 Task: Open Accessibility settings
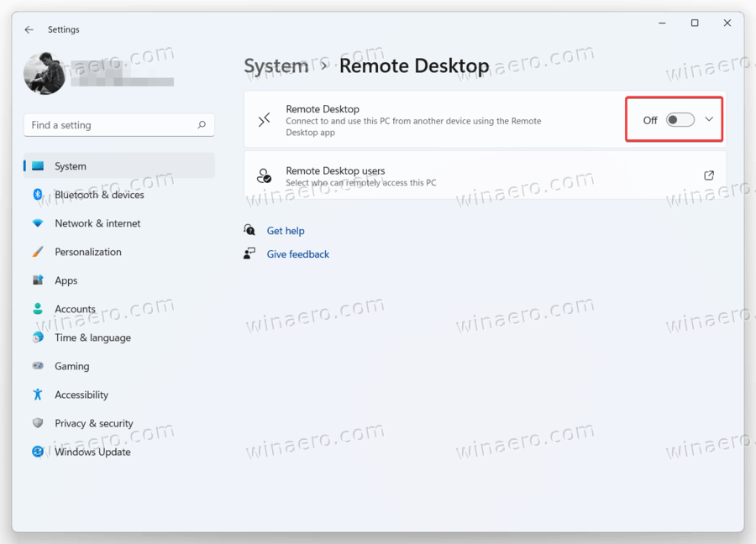(x=119, y=395)
